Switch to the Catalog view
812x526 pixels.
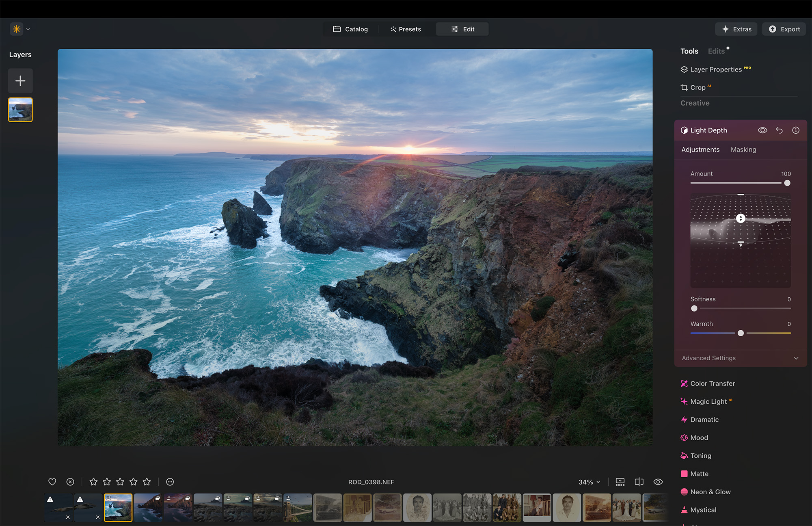350,29
